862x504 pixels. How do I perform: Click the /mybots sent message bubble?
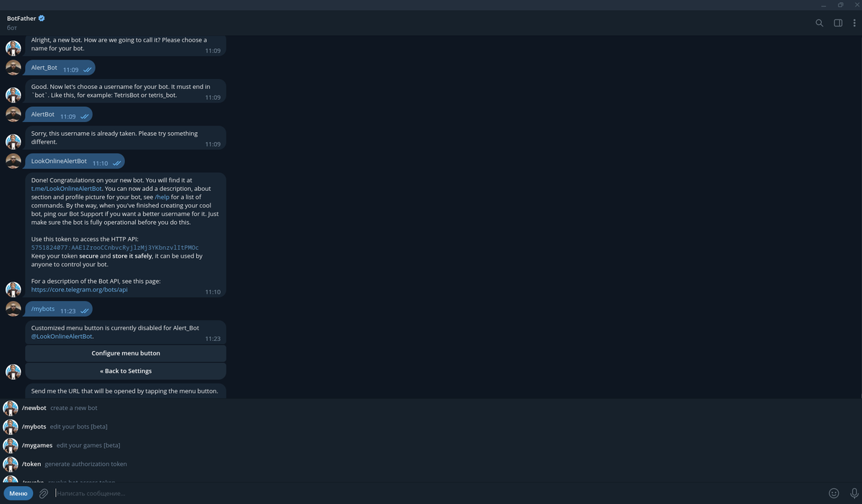coord(59,309)
